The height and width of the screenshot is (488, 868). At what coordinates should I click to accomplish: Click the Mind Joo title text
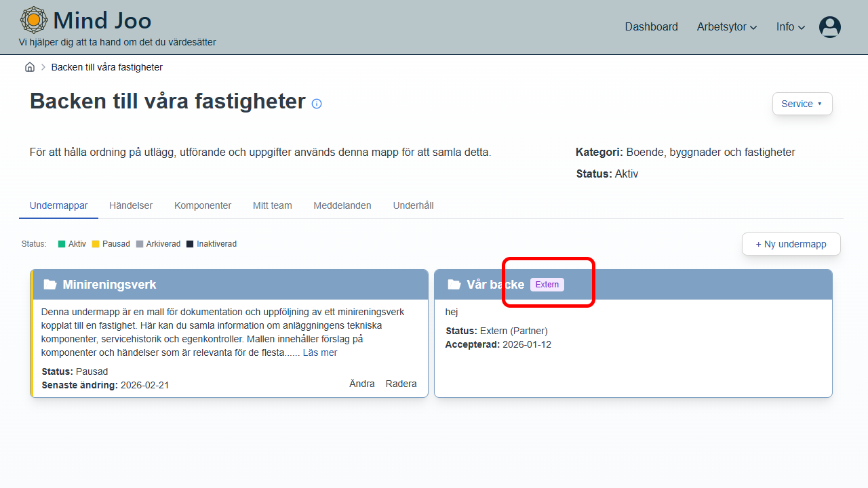click(x=102, y=20)
